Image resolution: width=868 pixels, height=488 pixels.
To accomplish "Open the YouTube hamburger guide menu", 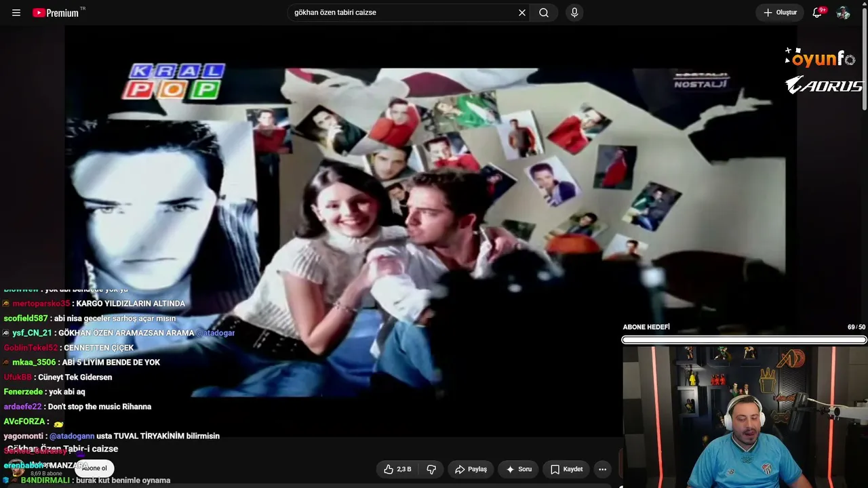I will pyautogui.click(x=16, y=13).
